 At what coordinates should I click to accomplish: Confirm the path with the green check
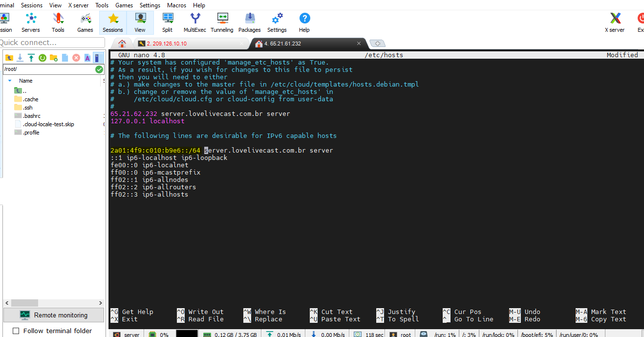point(99,69)
